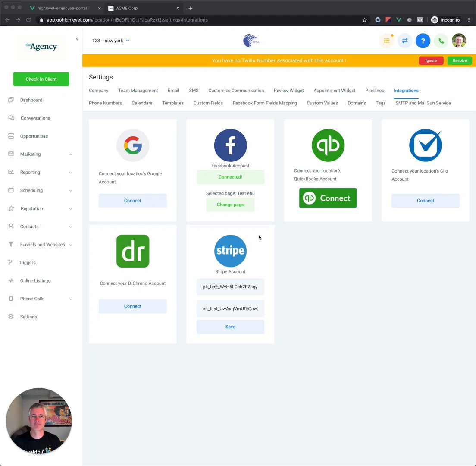Click the QuickBooks round logo
The width and height of the screenshot is (476, 466).
[328, 145]
